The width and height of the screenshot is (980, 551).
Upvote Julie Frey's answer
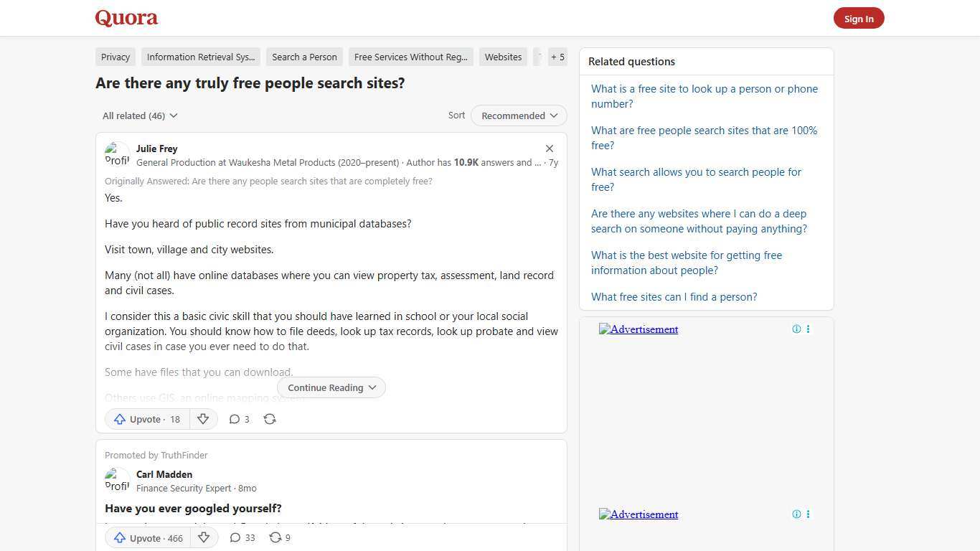146,419
